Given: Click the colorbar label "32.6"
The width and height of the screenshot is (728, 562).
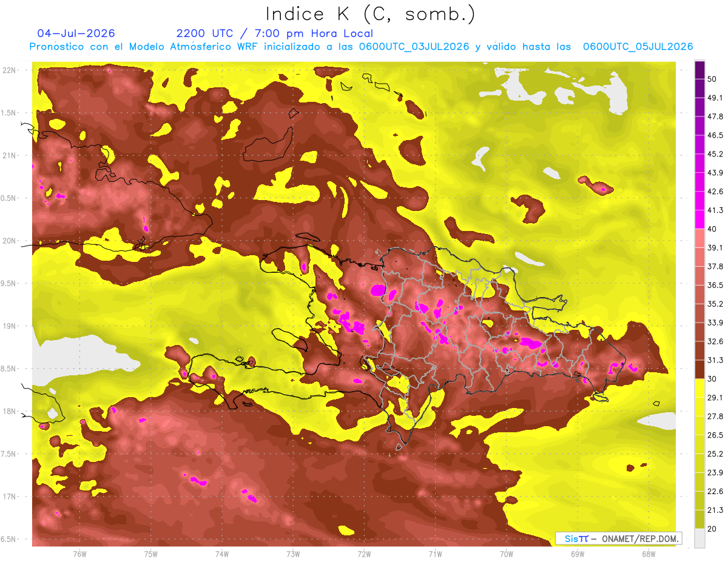Looking at the screenshot, I should pos(715,341).
